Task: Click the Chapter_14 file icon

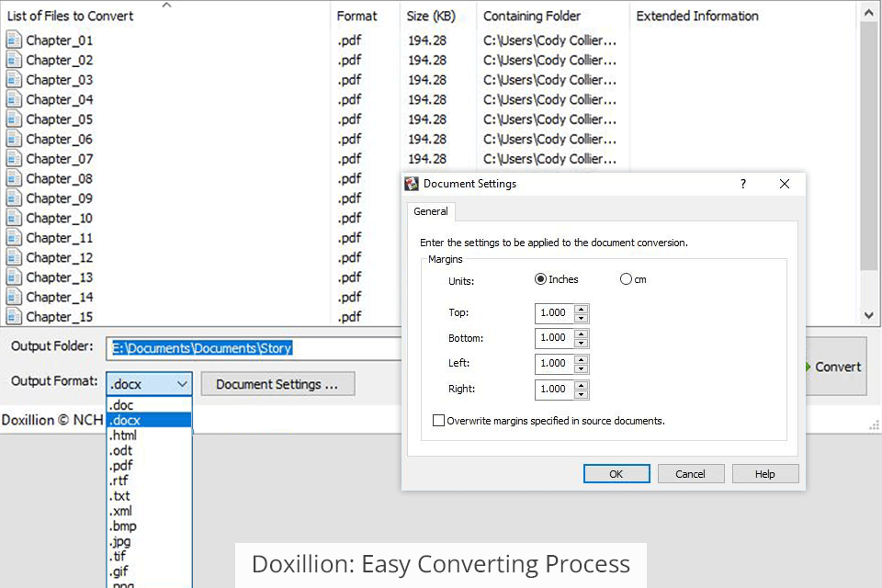Action: tap(14, 297)
